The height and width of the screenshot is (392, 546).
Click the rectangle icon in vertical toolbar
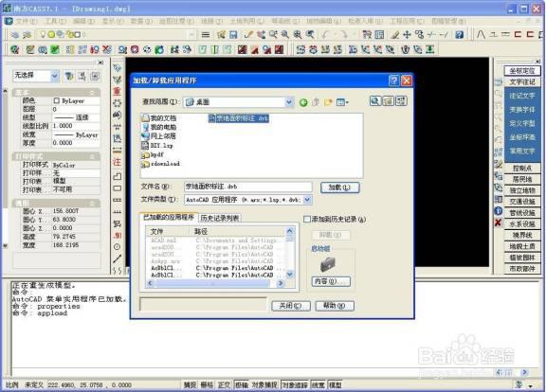(117, 188)
